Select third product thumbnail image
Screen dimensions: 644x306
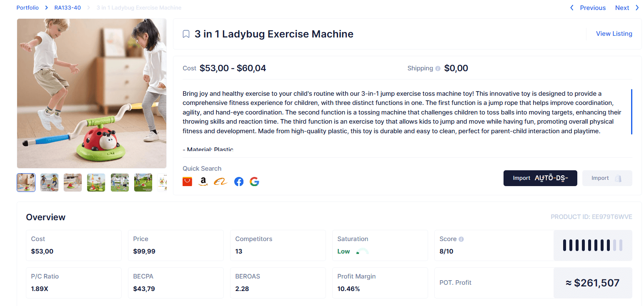point(73,183)
